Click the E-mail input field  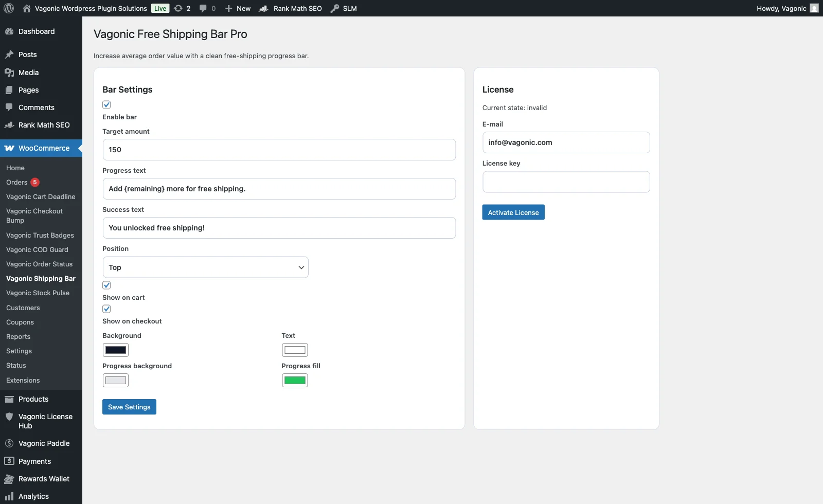pyautogui.click(x=566, y=142)
